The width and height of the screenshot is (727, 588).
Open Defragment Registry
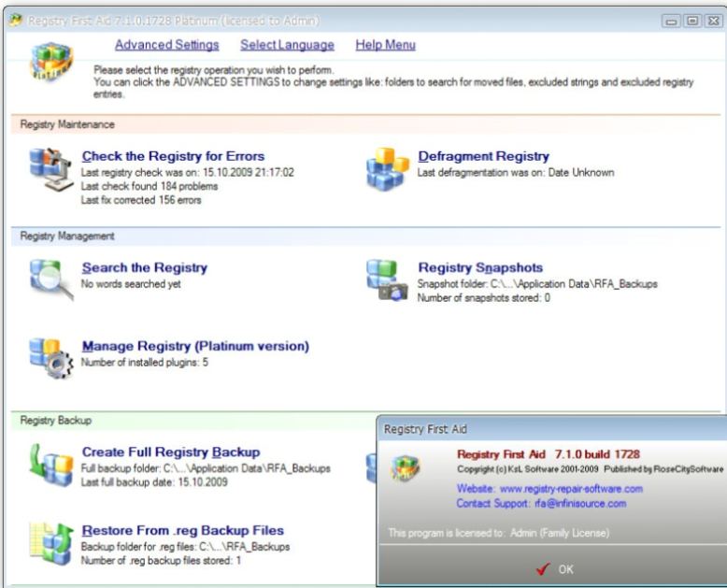click(x=484, y=156)
